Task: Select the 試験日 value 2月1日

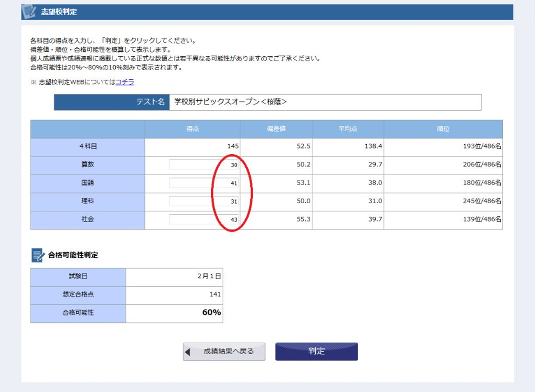Action: [x=209, y=276]
